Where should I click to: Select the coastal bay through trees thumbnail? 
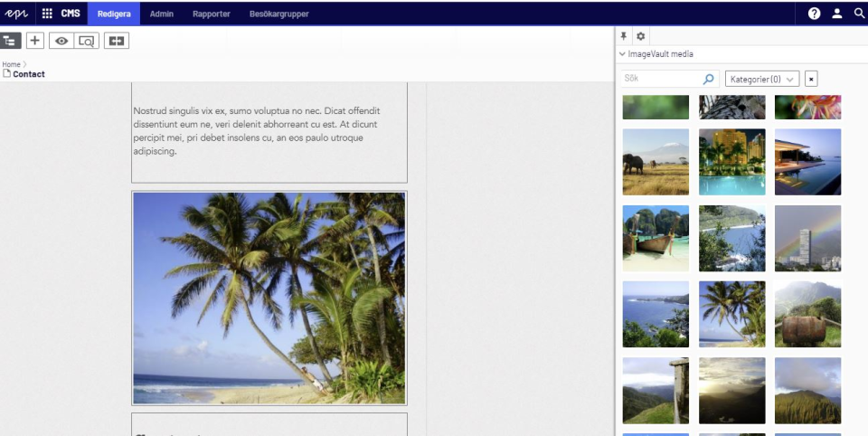tap(731, 238)
